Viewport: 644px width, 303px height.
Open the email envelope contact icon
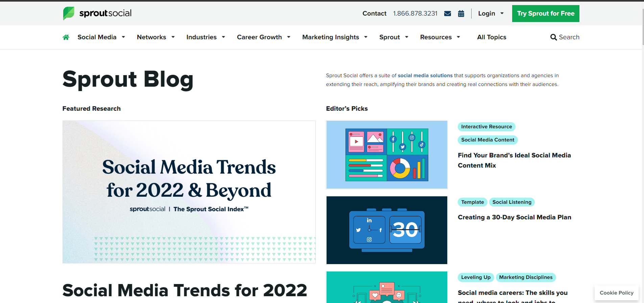[448, 14]
